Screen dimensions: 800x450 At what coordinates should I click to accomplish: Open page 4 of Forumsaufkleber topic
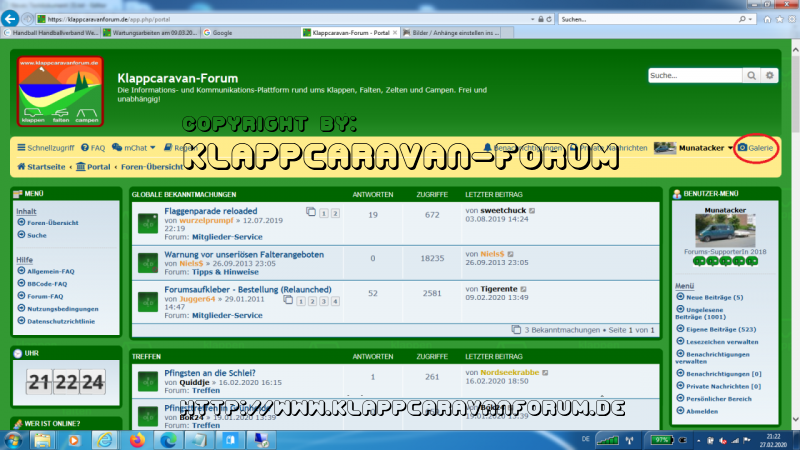click(x=335, y=302)
